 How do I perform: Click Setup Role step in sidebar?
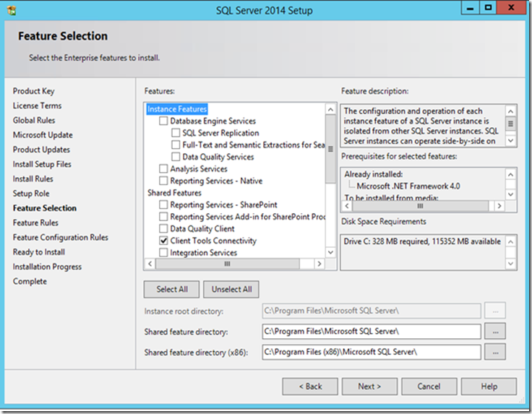31,194
